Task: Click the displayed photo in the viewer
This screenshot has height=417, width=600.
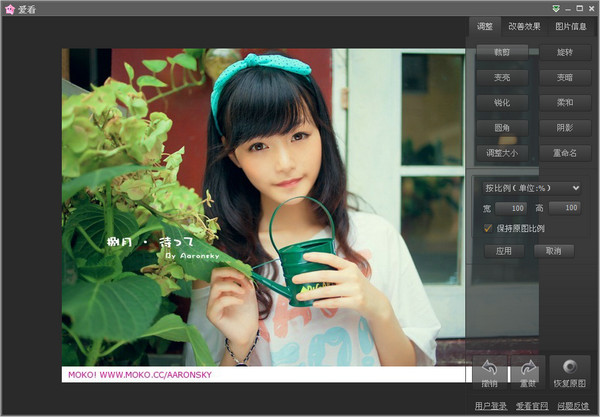Action: click(263, 215)
